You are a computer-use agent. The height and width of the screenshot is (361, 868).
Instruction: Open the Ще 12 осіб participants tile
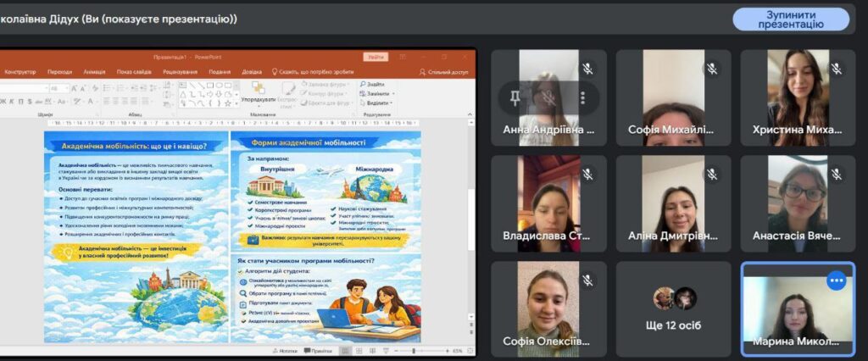pyautogui.click(x=673, y=308)
